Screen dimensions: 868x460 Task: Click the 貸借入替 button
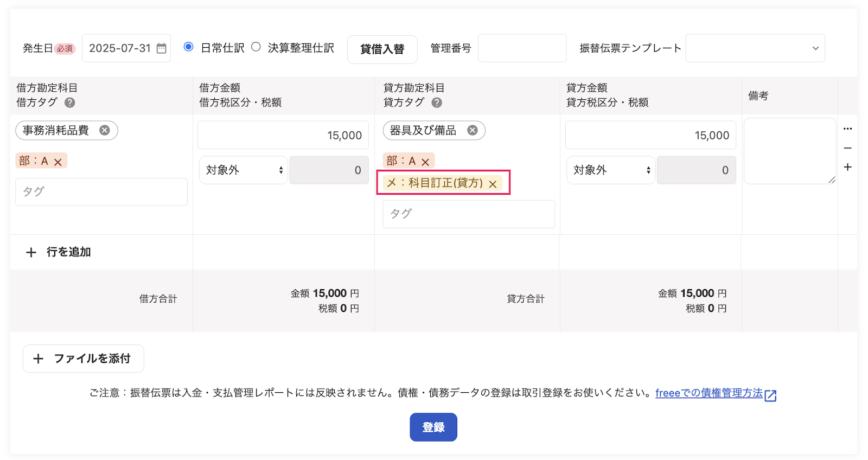(x=382, y=49)
